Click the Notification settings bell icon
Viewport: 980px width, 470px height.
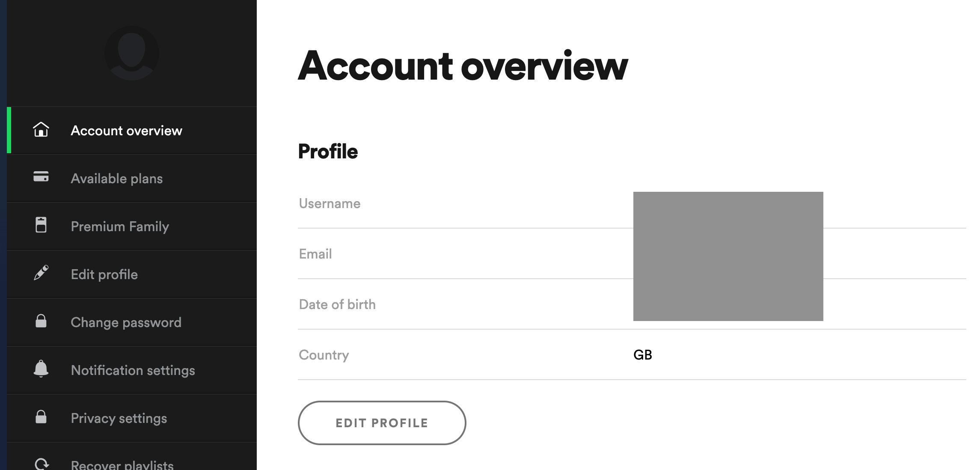[x=41, y=369]
